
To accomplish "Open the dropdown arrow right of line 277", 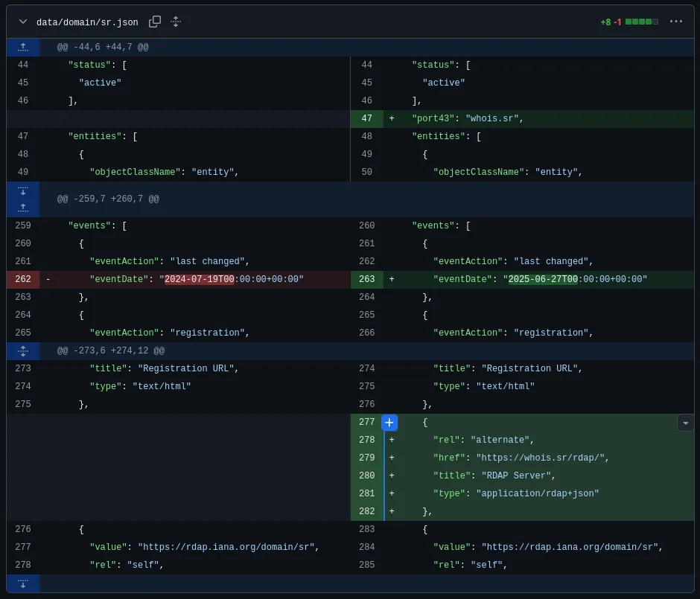I will pos(685,423).
